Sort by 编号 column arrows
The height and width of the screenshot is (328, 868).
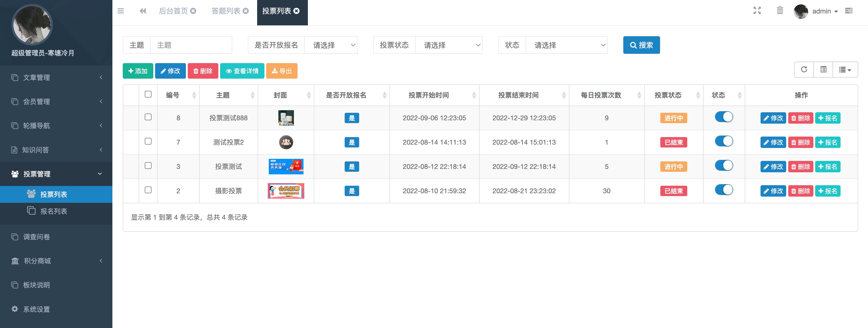194,95
